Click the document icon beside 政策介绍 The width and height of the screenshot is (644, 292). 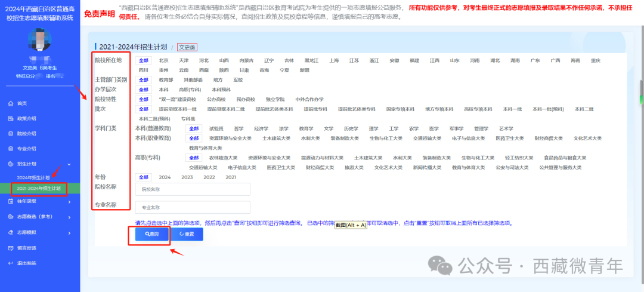tap(11, 118)
